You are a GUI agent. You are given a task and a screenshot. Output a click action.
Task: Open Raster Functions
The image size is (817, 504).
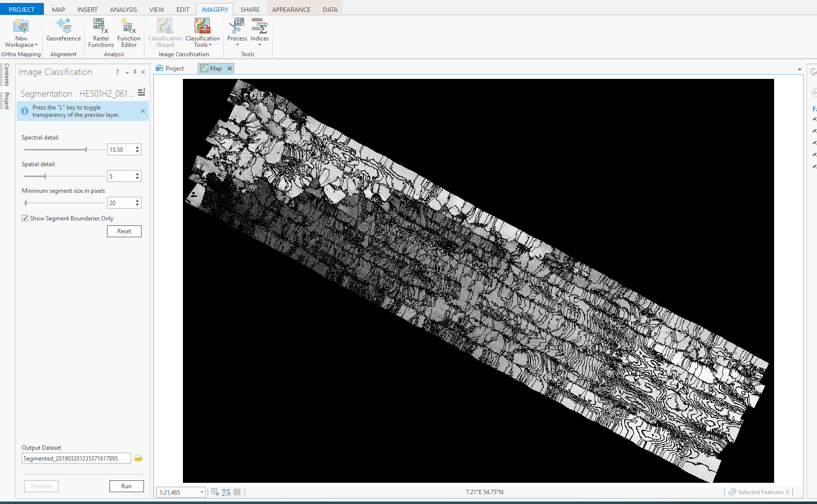point(101,33)
